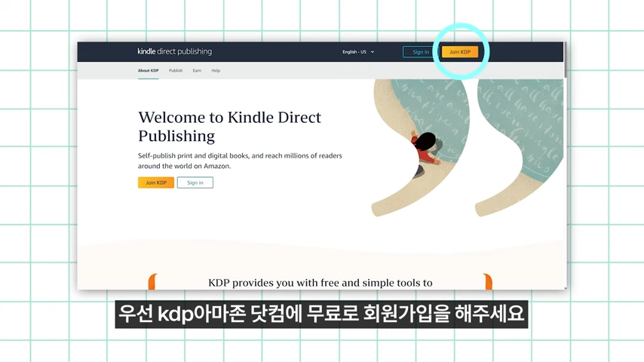Click the kindle direct publishing logo
644x362 pixels.
point(174,51)
